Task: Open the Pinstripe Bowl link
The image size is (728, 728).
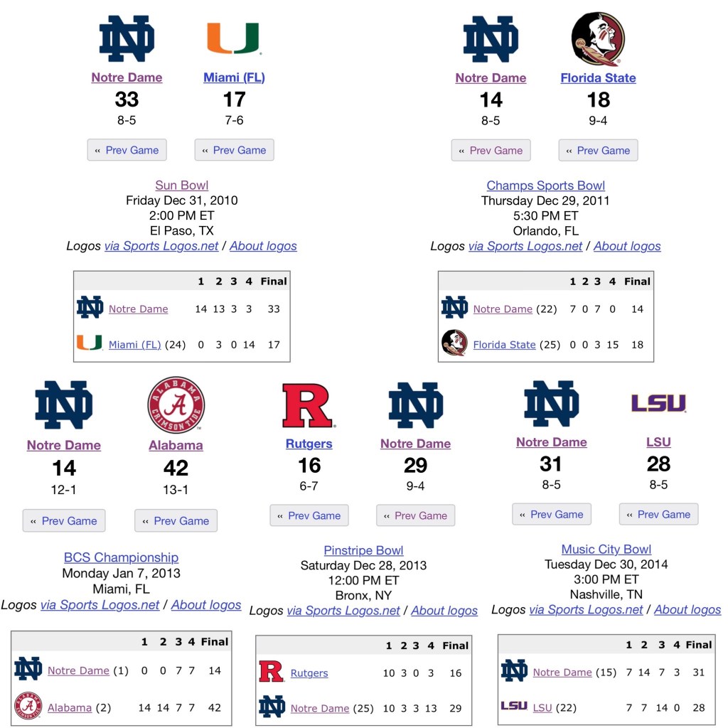Action: click(363, 550)
